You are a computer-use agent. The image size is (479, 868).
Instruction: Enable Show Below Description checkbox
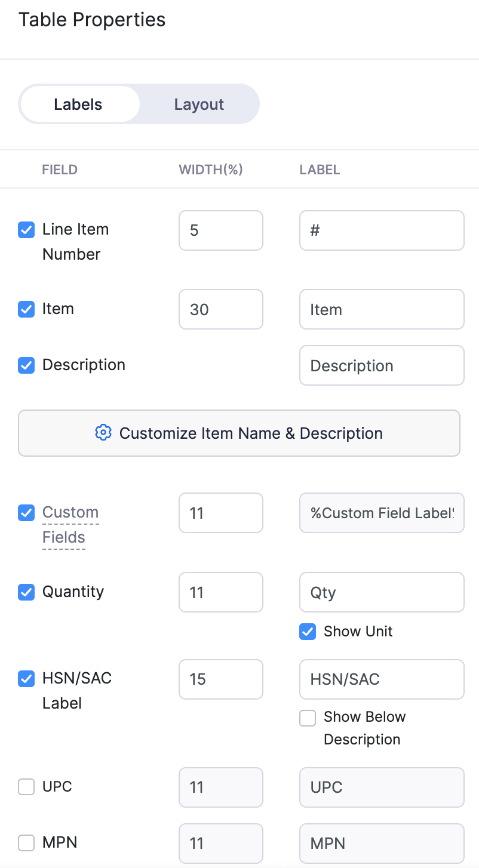[308, 718]
